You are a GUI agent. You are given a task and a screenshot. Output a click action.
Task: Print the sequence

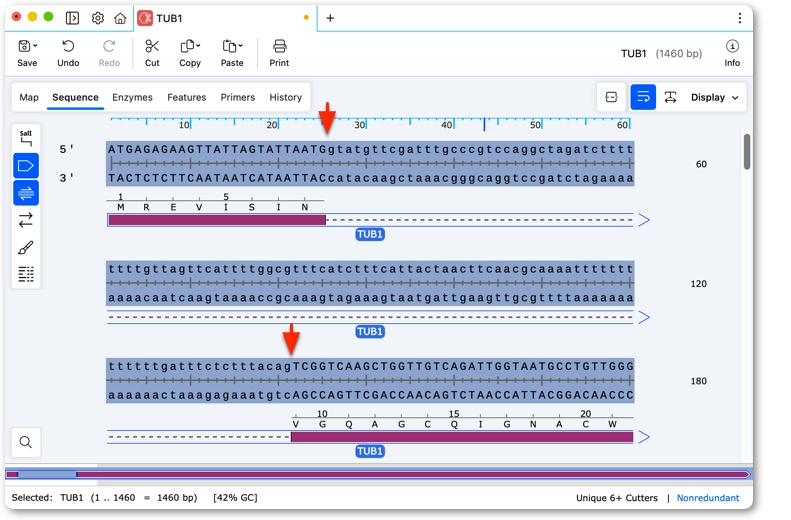[x=279, y=52]
